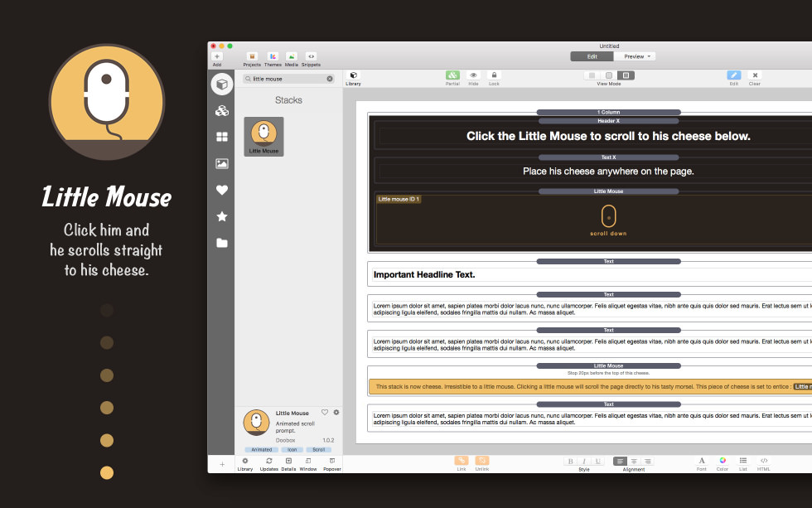Click the orange Link button

[x=462, y=461]
